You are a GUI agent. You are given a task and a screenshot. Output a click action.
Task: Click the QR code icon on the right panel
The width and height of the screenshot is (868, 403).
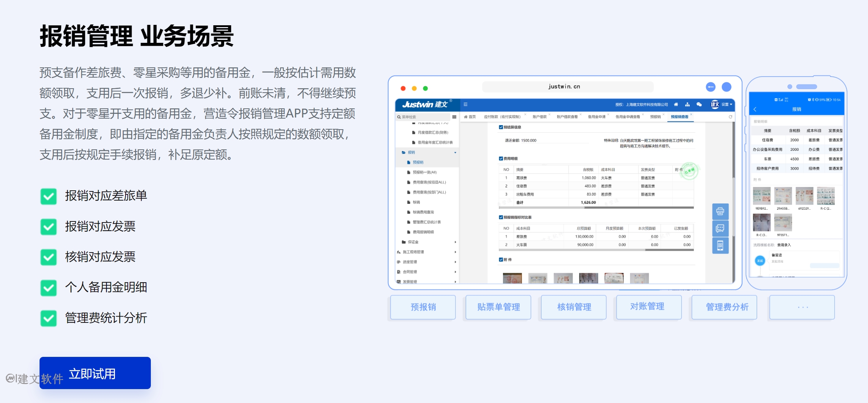[720, 245]
